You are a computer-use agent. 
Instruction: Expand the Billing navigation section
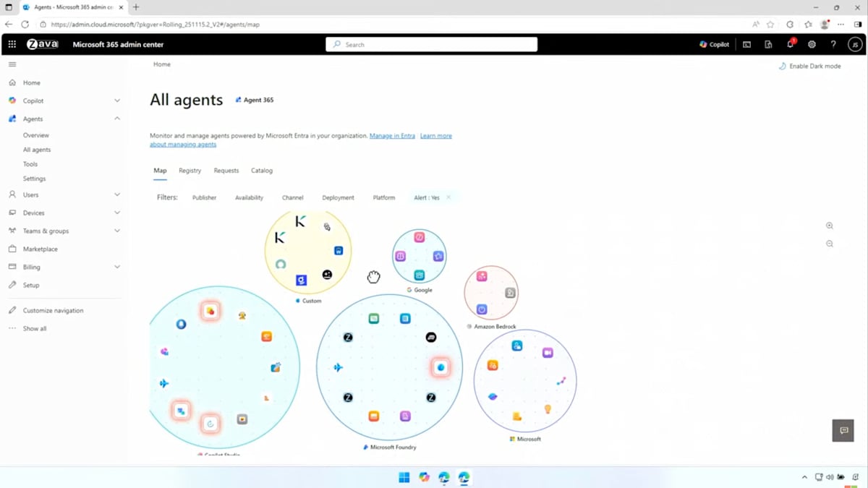[117, 267]
